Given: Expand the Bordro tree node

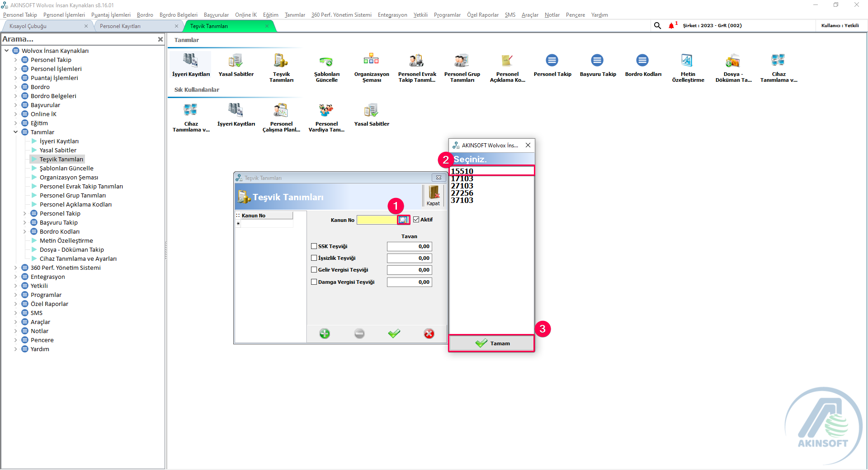Looking at the screenshot, I should (15, 87).
